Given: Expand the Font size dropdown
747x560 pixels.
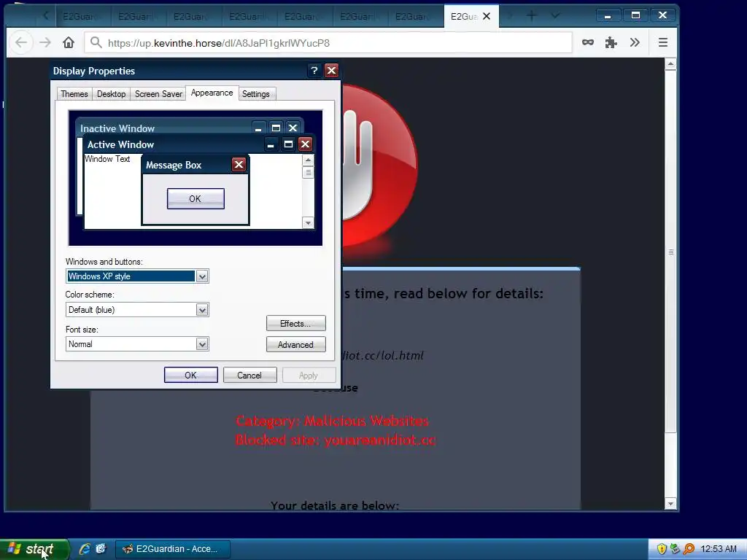Looking at the screenshot, I should click(x=202, y=344).
